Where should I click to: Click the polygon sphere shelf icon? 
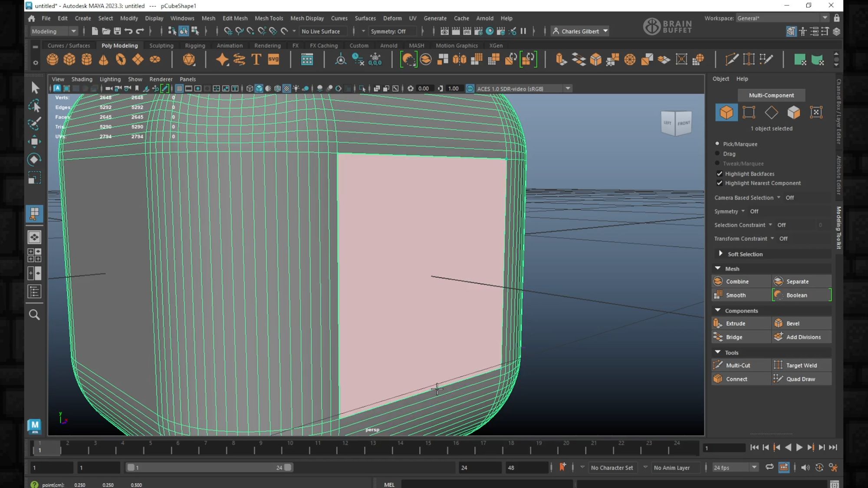(x=53, y=59)
